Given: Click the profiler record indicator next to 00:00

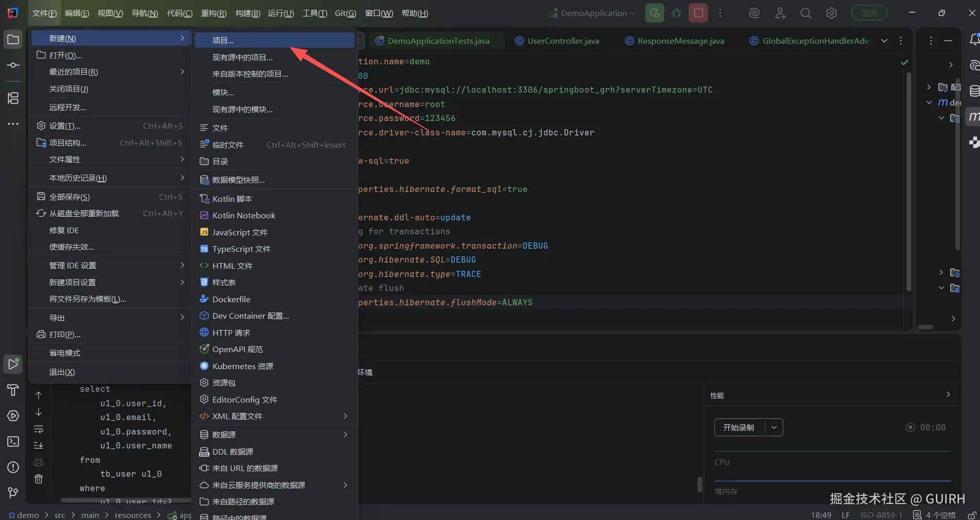Looking at the screenshot, I should 910,427.
